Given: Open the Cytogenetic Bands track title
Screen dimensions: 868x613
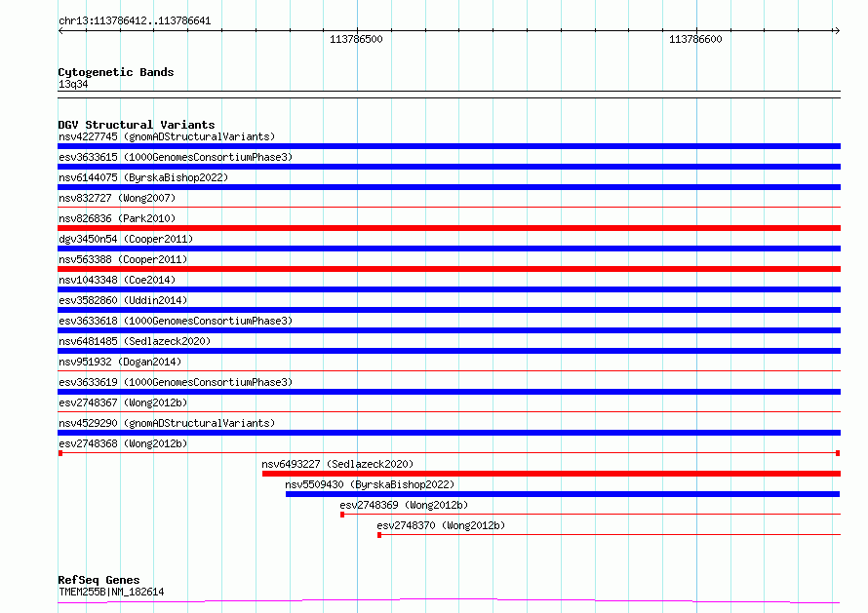Looking at the screenshot, I should point(116,72).
